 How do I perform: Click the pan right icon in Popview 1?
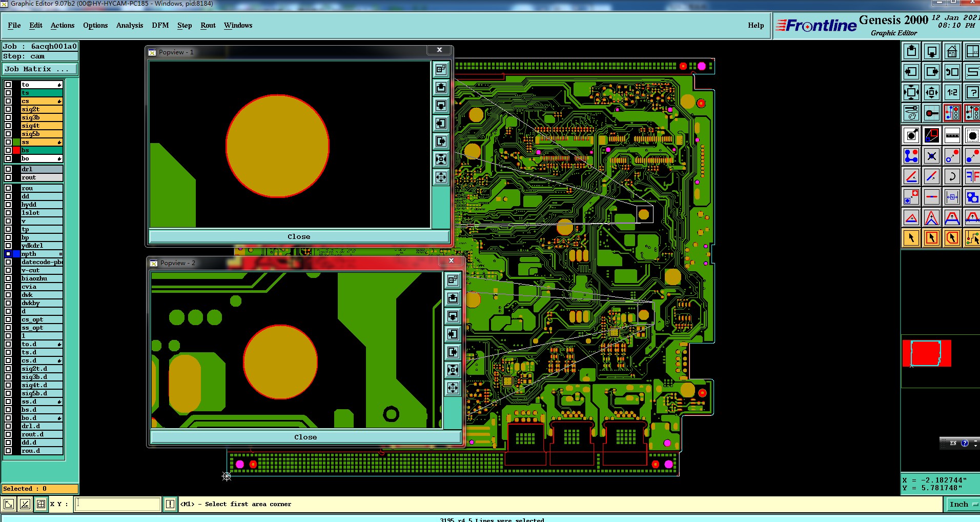pos(441,141)
